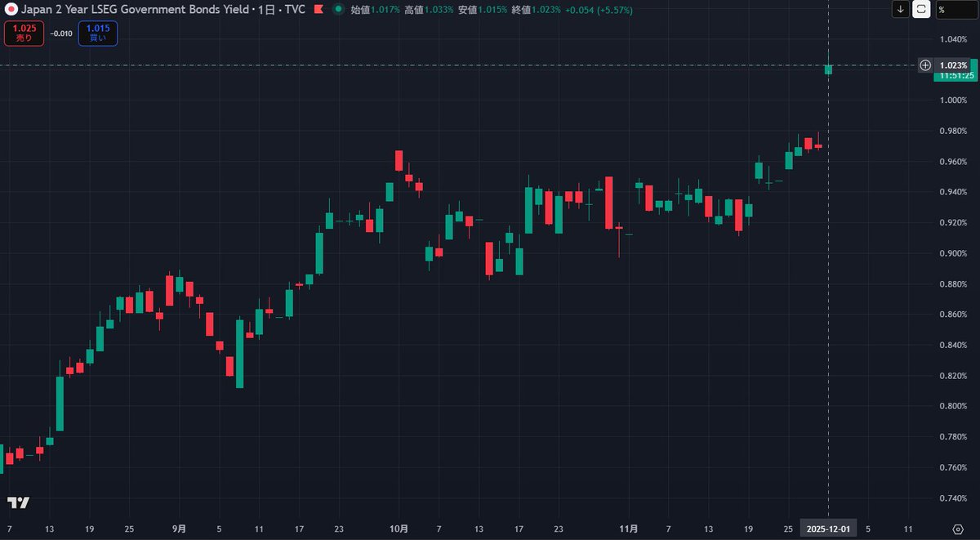Click the 始値 1.017% open value
This screenshot has height=540, width=980.
(x=376, y=10)
